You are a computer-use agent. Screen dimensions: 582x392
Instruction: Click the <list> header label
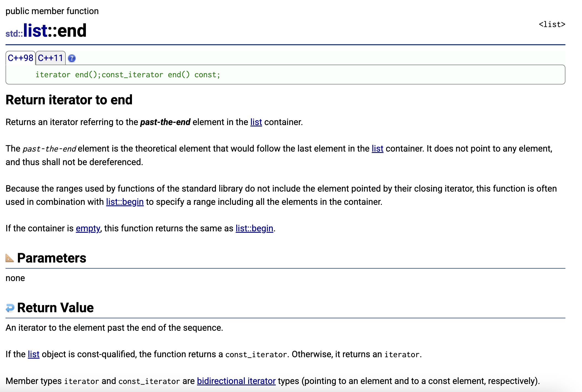click(552, 24)
